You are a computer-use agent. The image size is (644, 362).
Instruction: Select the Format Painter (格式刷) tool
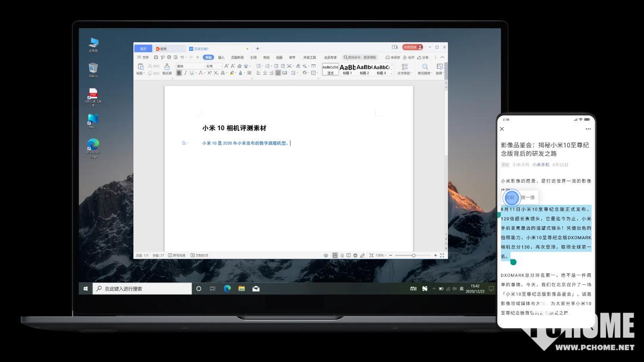(x=167, y=69)
